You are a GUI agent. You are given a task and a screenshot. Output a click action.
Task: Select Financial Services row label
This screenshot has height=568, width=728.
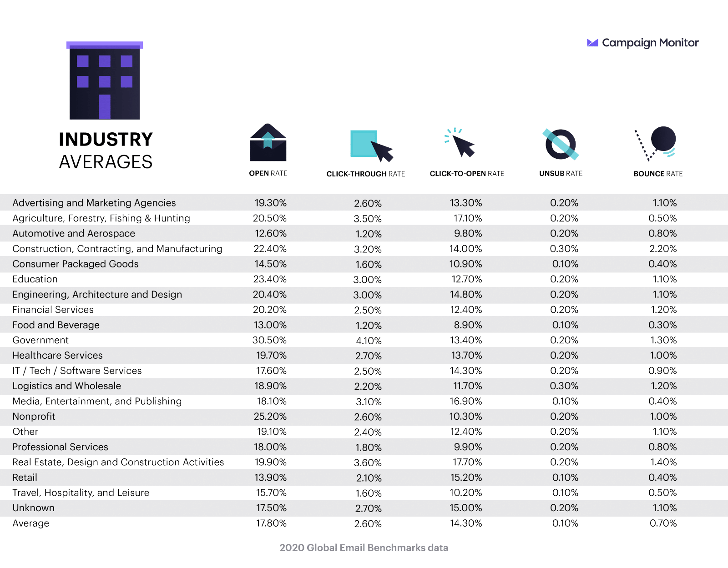coord(53,310)
